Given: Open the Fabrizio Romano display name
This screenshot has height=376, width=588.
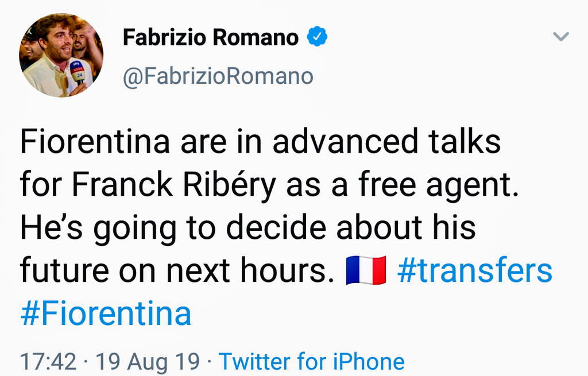Looking at the screenshot, I should pos(211,38).
